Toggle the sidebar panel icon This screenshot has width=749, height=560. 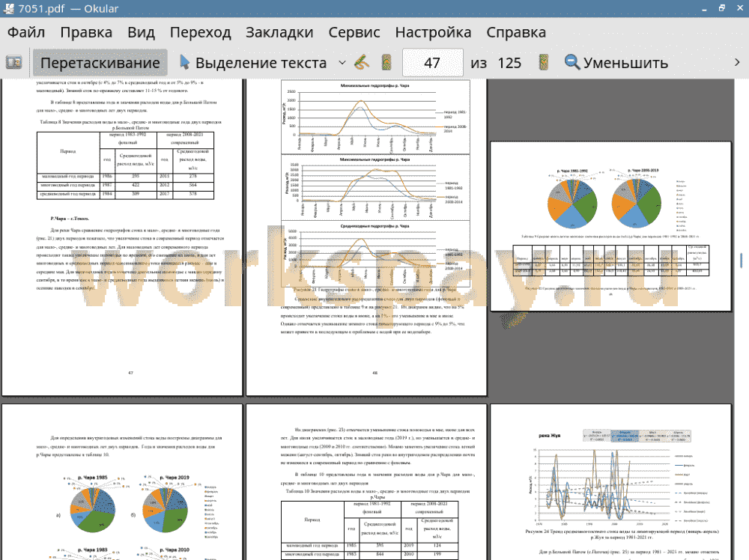tap(13, 63)
